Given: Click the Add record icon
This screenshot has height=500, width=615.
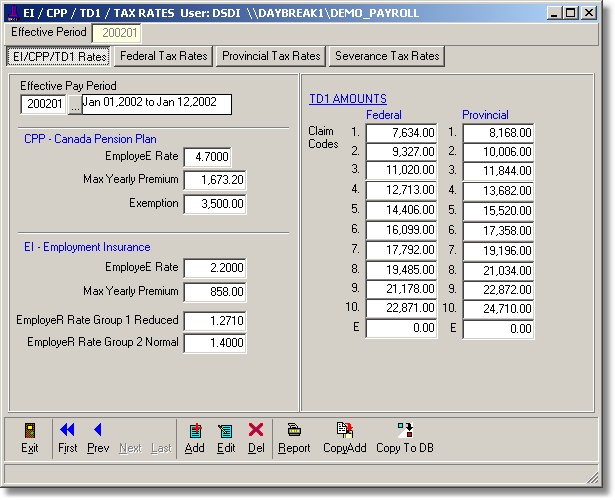Looking at the screenshot, I should point(195,431).
